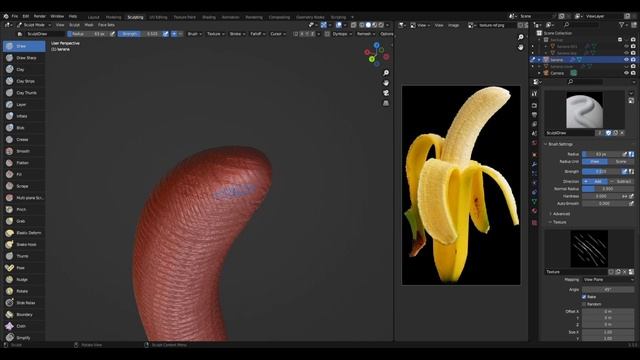This screenshot has height=360, width=640.
Task: Select the Blob brush
Action: pos(24,128)
